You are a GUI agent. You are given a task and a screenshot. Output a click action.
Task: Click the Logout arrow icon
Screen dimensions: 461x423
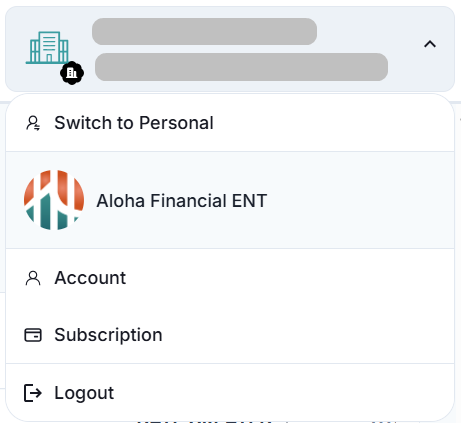coord(33,393)
